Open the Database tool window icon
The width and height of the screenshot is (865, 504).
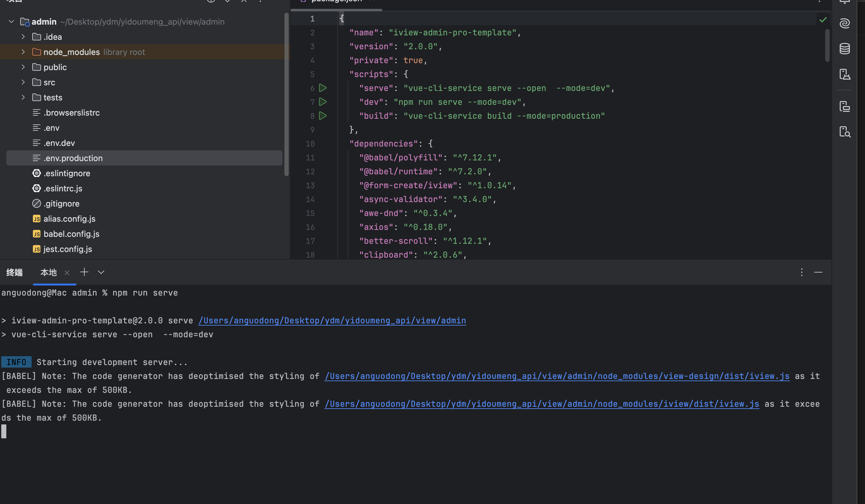[844, 49]
